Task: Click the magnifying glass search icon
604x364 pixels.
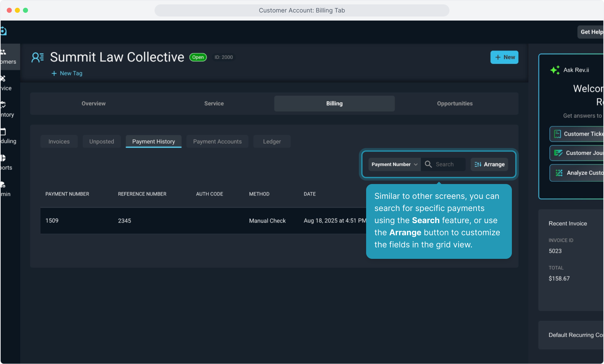Action: click(x=428, y=164)
